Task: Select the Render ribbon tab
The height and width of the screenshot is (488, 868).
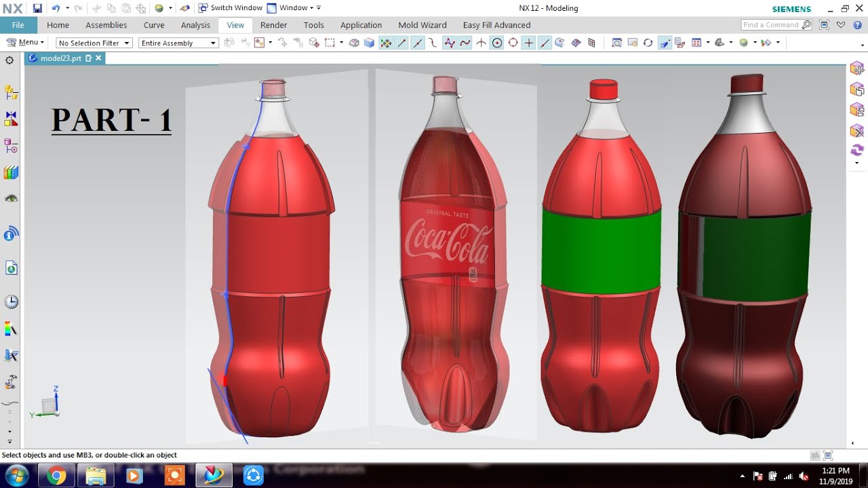Action: (x=273, y=25)
